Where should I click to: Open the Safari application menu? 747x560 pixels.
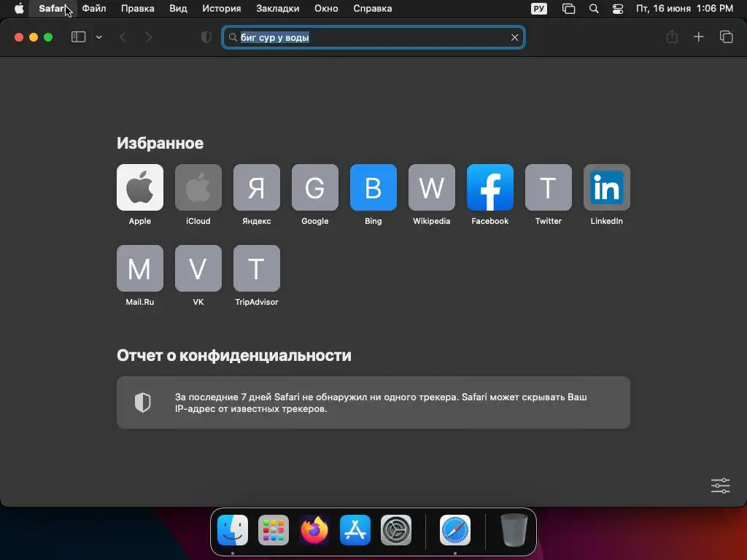tap(52, 9)
